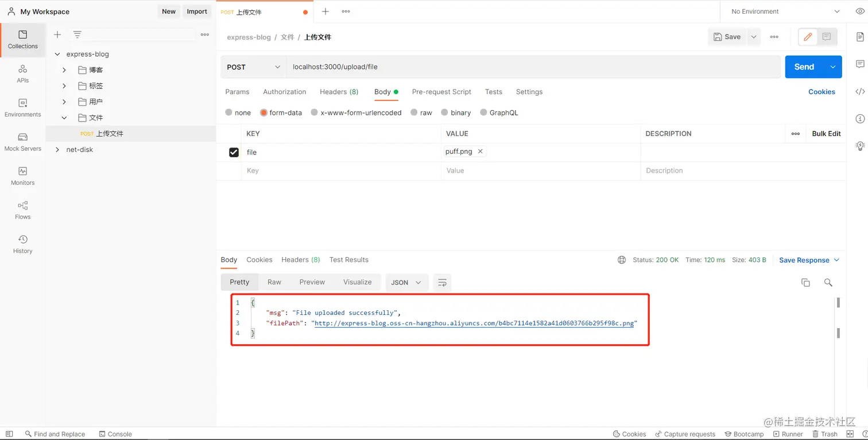
Task: Toggle the sidebar icon in status bar
Action: (9, 434)
